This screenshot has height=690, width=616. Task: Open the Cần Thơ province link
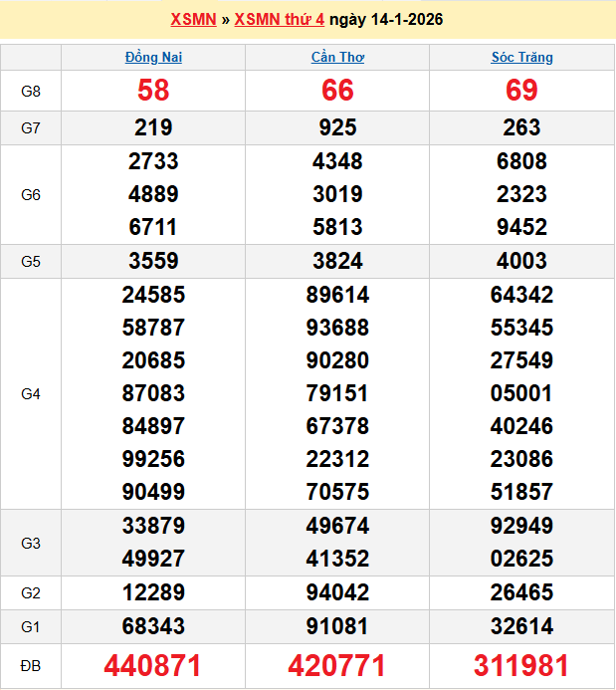pyautogui.click(x=337, y=57)
